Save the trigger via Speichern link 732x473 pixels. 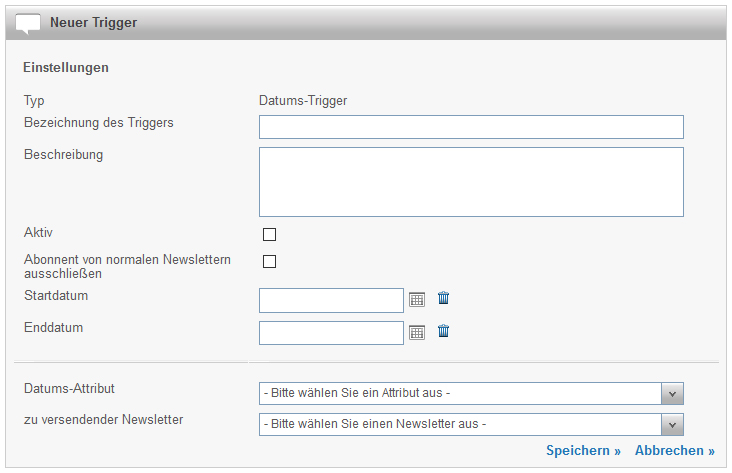point(583,451)
